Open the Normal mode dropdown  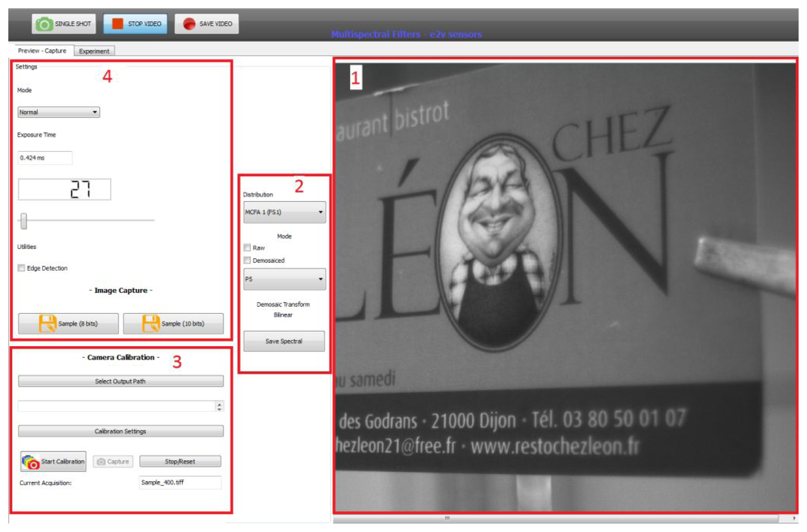click(59, 112)
